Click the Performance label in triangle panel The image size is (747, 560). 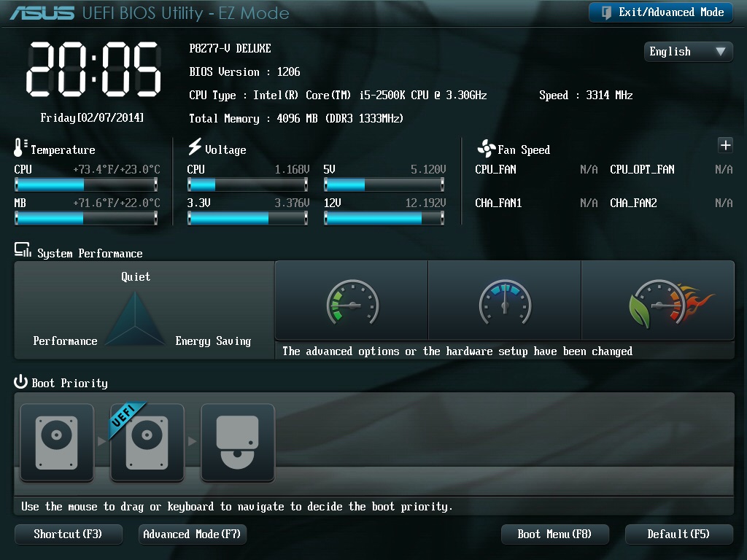pos(65,341)
